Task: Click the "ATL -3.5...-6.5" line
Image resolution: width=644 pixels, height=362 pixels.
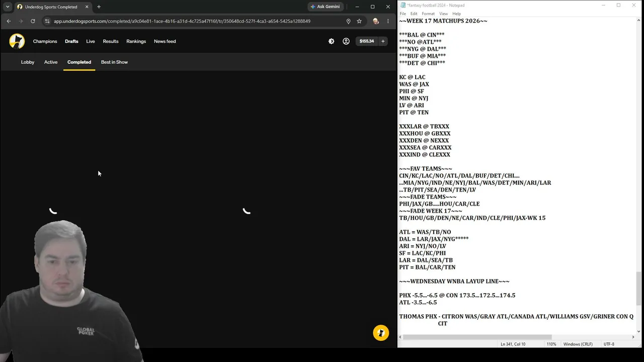Action: [x=418, y=302]
